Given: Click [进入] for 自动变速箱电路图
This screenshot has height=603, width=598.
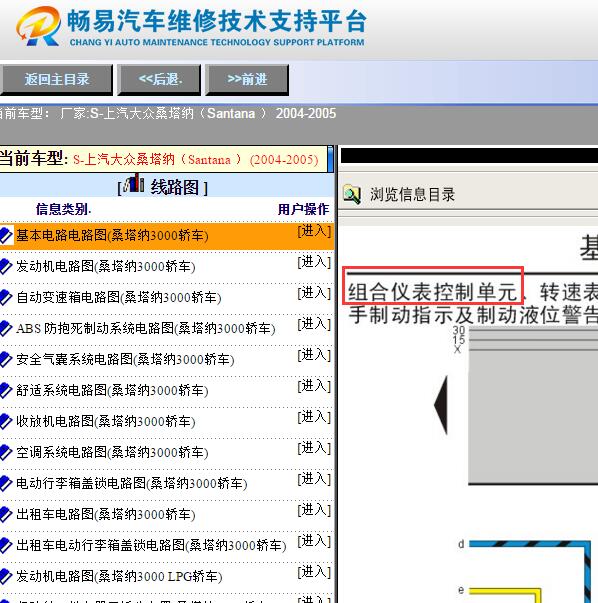Looking at the screenshot, I should (x=314, y=293).
